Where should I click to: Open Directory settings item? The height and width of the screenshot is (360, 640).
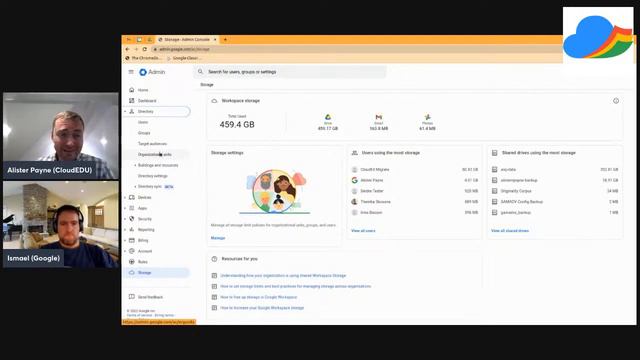[x=153, y=176]
